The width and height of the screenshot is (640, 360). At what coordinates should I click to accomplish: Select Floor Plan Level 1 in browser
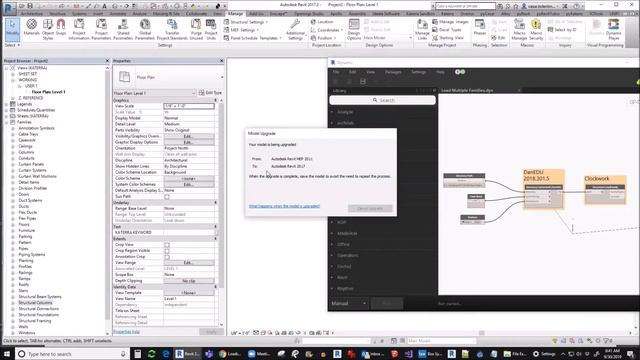(x=48, y=92)
